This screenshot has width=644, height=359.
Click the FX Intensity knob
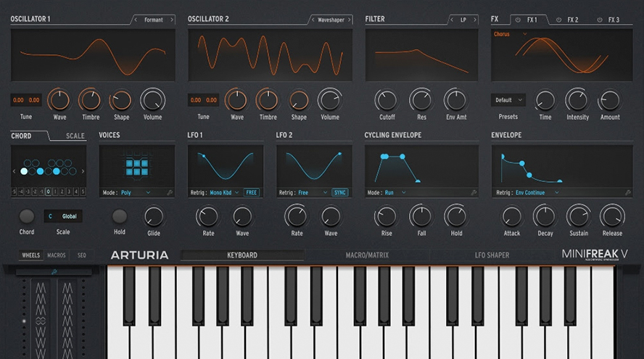pos(577,100)
